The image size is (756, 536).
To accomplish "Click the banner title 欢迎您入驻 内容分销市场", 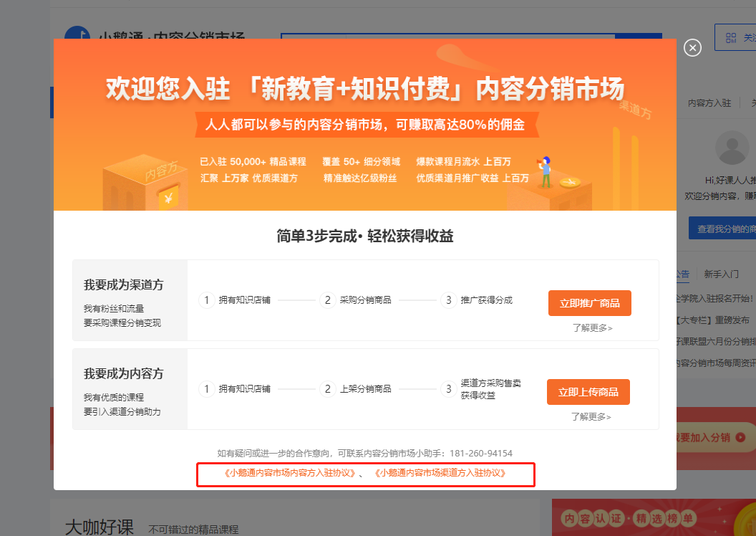I will [365, 90].
